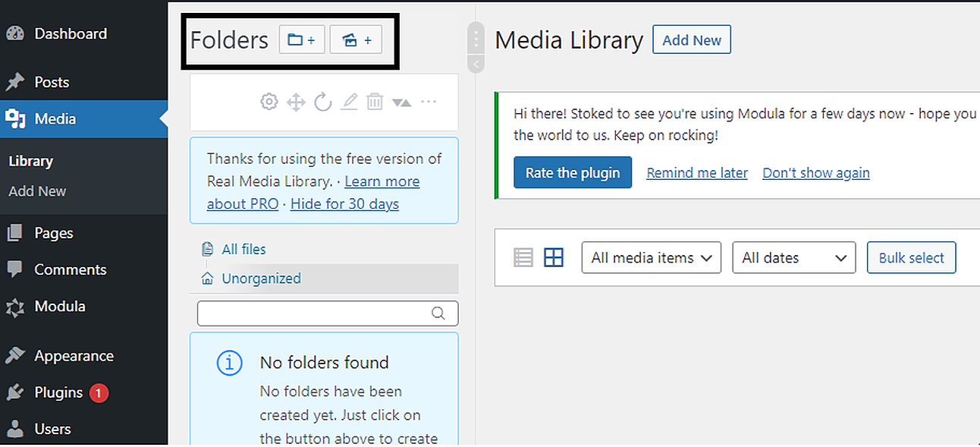980x447 pixels.
Task: Open the Real Media Library settings gear
Action: point(269,101)
